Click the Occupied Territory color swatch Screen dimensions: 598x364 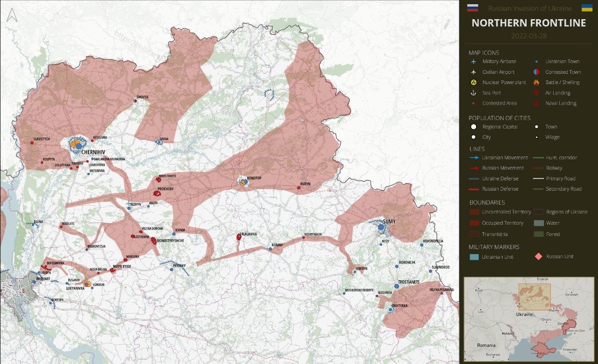click(x=474, y=223)
